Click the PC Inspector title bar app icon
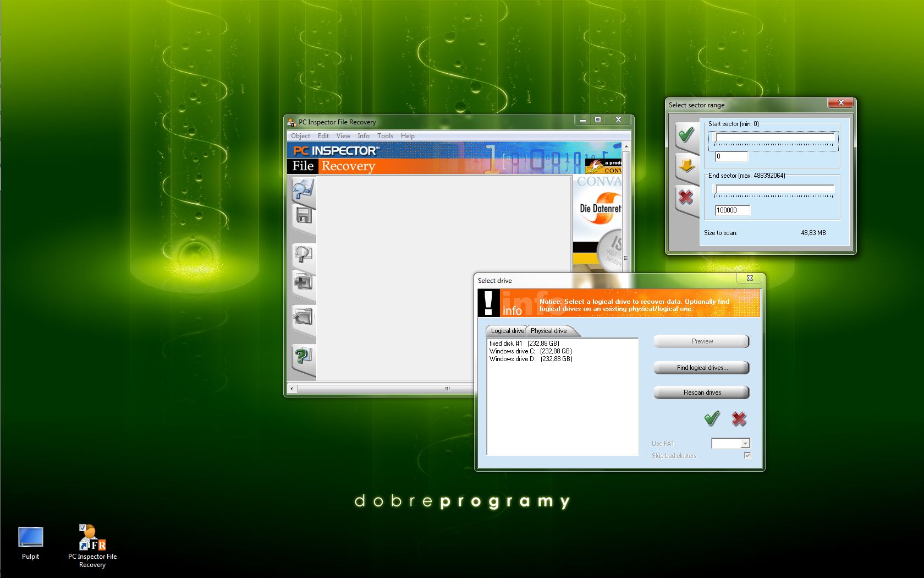 click(291, 122)
